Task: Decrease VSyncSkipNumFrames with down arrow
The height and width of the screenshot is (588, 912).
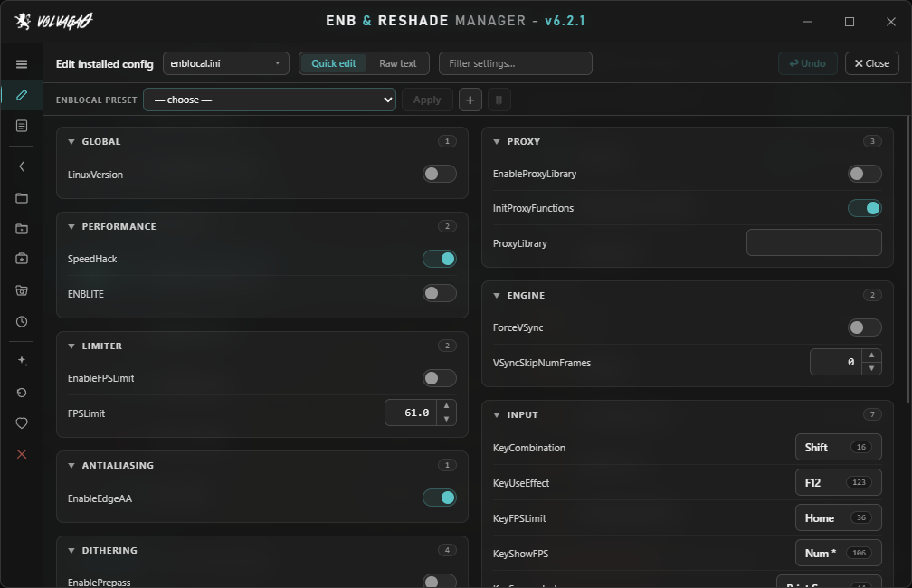Action: pos(871,368)
